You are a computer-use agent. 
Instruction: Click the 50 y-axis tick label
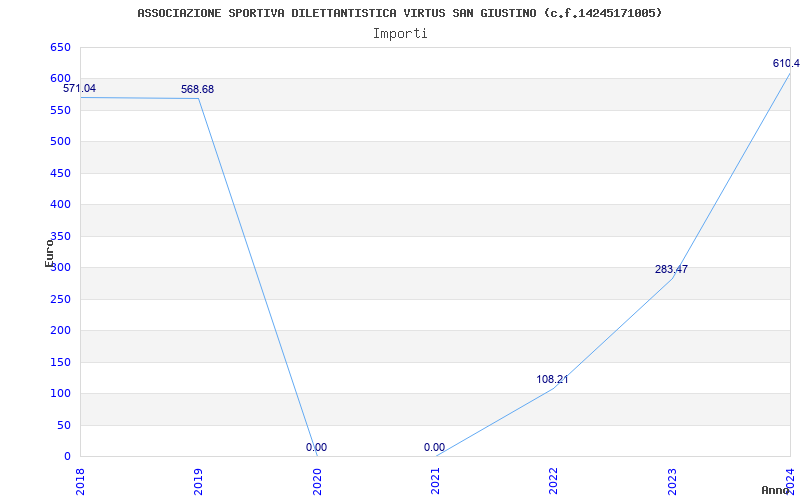click(64, 426)
